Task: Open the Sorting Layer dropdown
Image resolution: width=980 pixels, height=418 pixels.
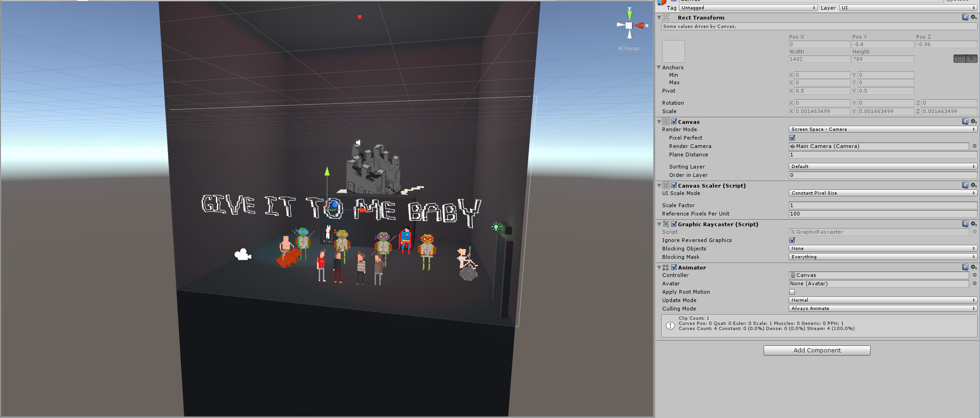Action: (x=883, y=167)
